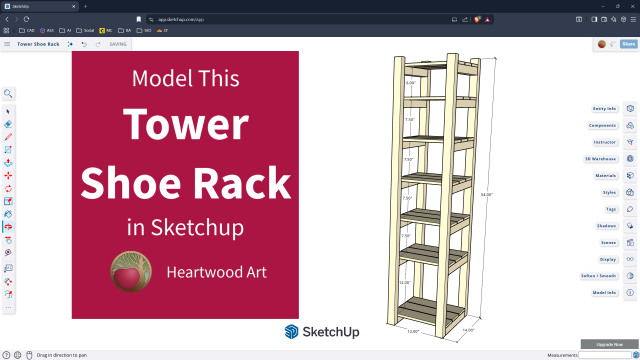Open the Social bookmarks folder
Image resolution: width=640 pixels, height=360 pixels.
coord(85,31)
